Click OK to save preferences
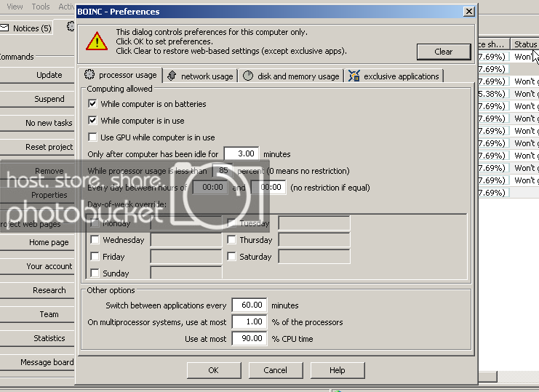This screenshot has height=392, width=539. click(x=213, y=370)
